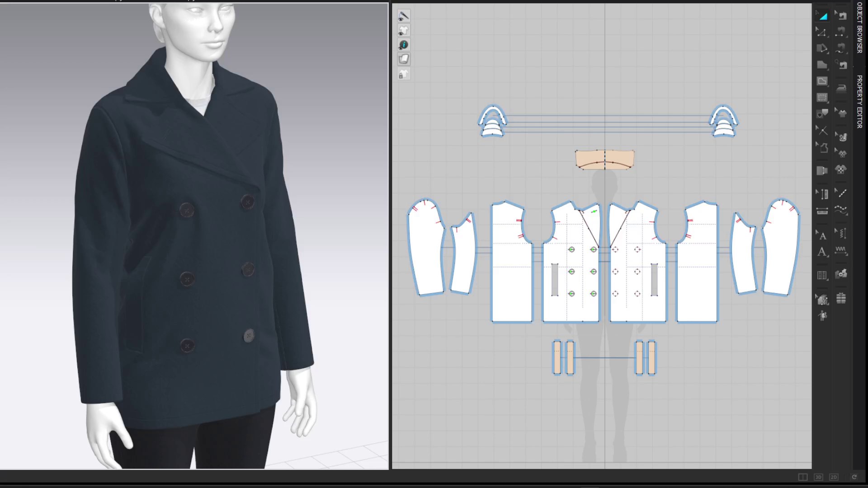This screenshot has height=488, width=868.
Task: Switch to split window layout in status bar
Action: (802, 477)
